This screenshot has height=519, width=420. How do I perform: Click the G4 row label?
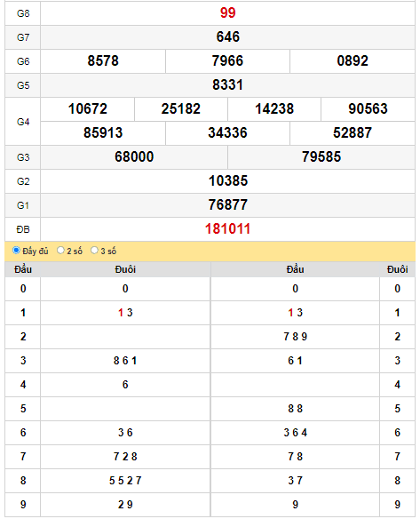click(23, 122)
